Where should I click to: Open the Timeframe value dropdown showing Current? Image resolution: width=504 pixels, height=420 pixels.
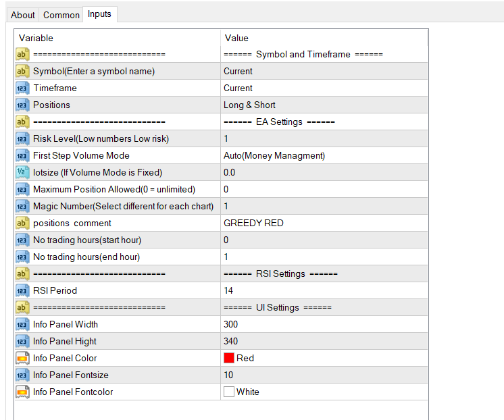pyautogui.click(x=324, y=88)
